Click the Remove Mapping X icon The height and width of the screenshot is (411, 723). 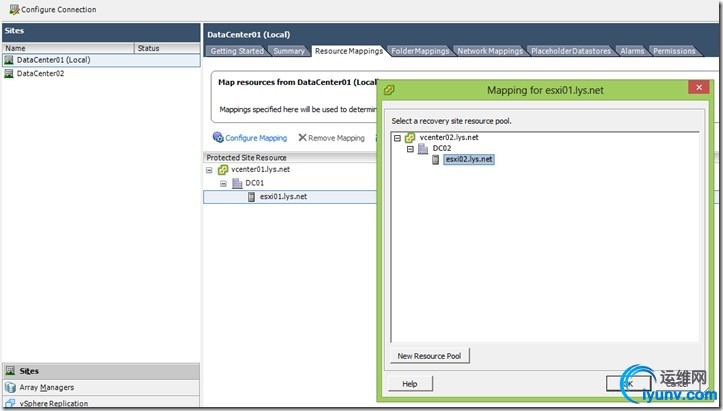302,137
